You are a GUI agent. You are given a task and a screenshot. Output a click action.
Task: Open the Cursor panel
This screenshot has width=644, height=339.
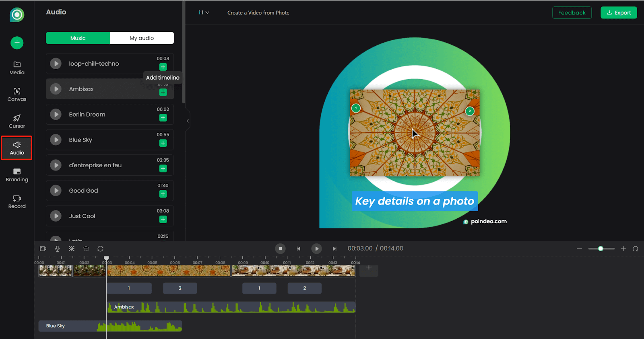[x=17, y=121]
